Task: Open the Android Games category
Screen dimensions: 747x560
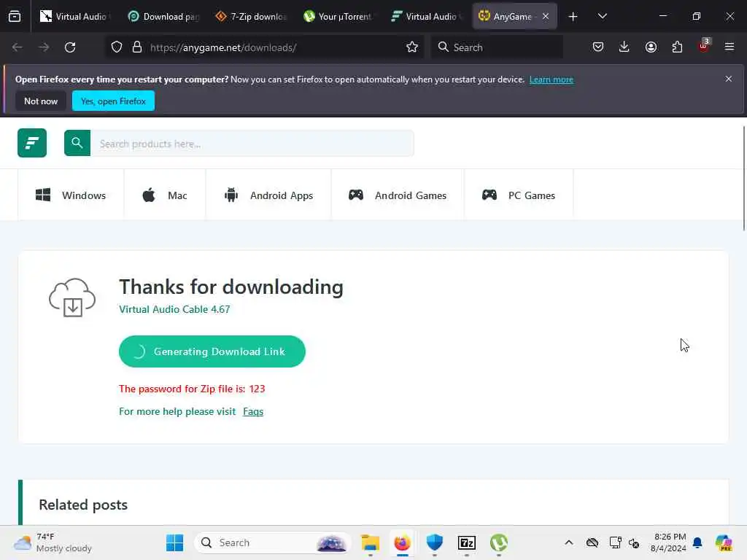Action: 398,195
